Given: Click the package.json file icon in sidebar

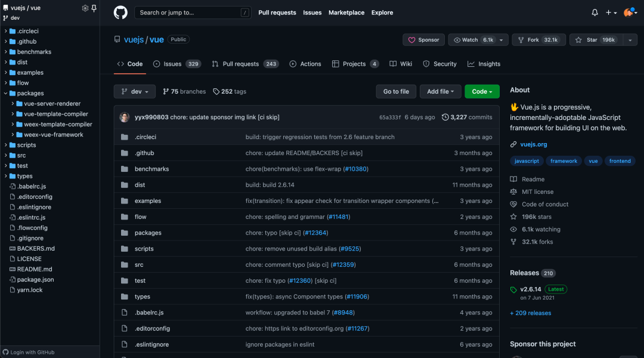Looking at the screenshot, I should [x=13, y=279].
